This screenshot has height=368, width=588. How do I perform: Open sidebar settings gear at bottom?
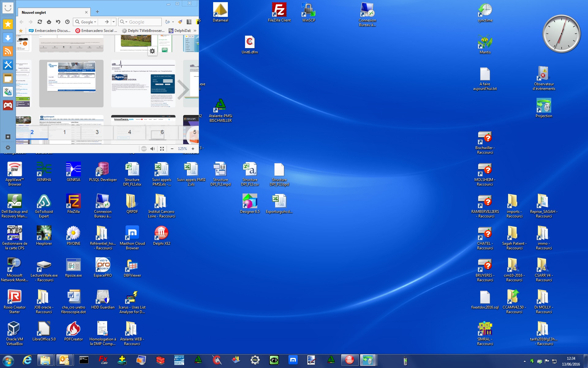pos(8,148)
